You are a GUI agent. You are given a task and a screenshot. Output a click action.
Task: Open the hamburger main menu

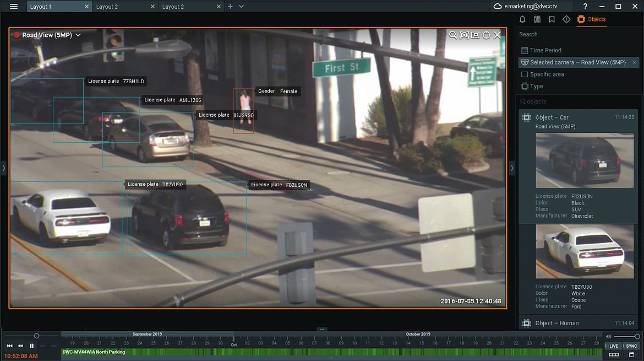click(14, 7)
